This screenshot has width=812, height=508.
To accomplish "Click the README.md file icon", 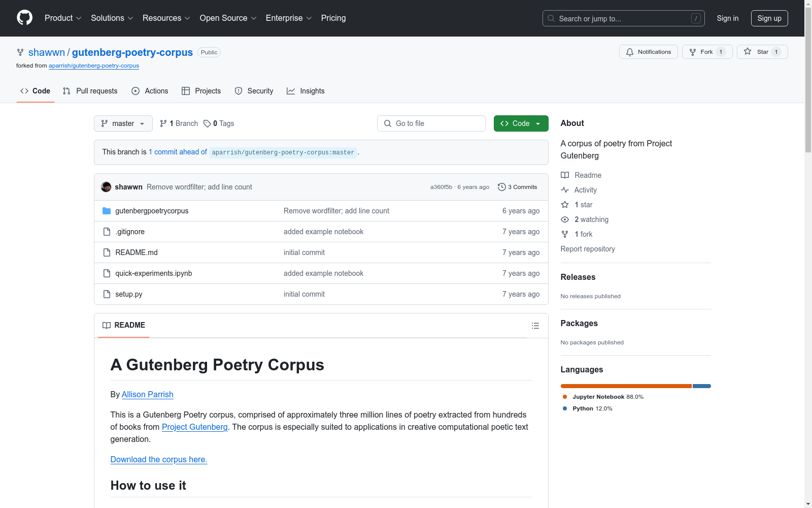I will pyautogui.click(x=107, y=252).
